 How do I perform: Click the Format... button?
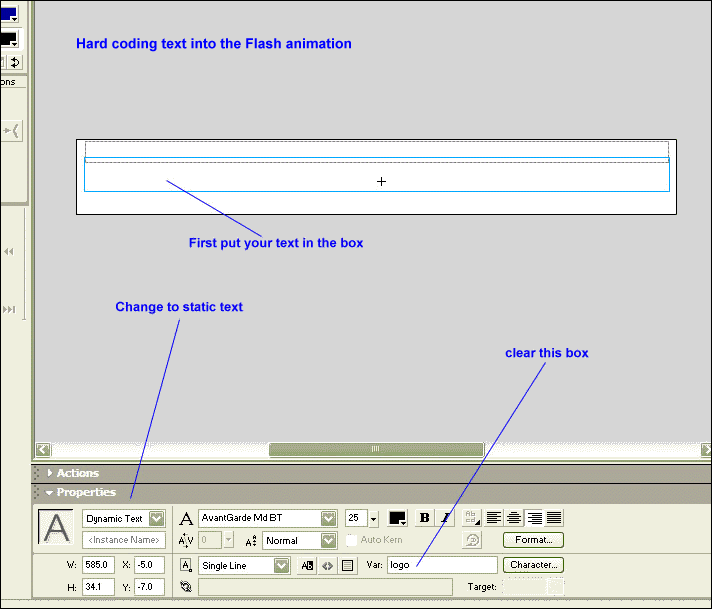(533, 540)
